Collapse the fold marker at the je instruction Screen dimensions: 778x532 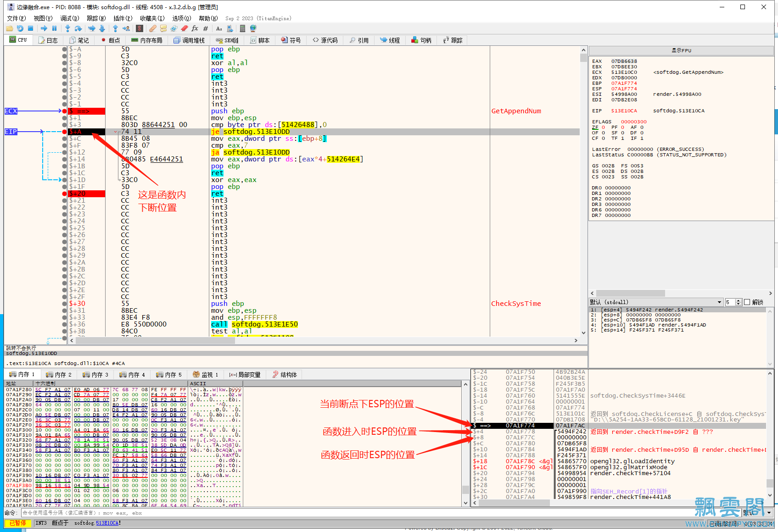[116, 132]
